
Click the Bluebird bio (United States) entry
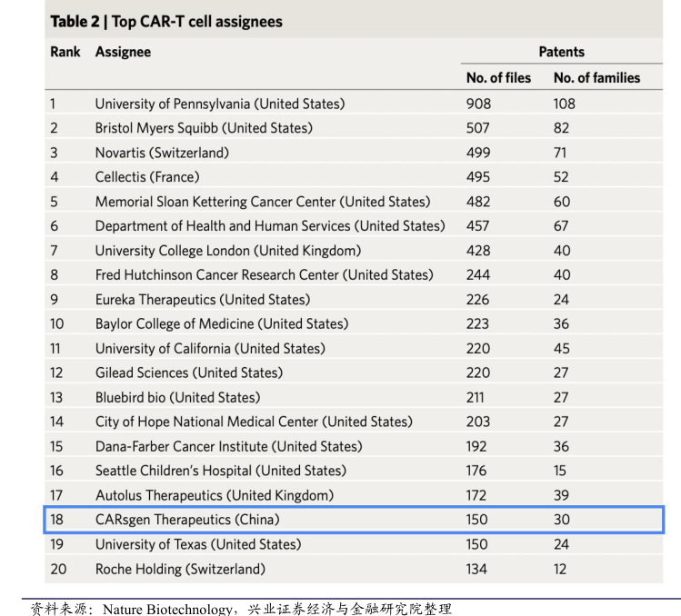pyautogui.click(x=177, y=397)
